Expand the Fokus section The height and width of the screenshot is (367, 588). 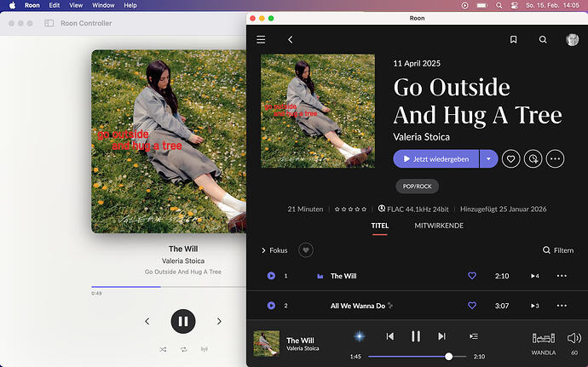click(274, 250)
